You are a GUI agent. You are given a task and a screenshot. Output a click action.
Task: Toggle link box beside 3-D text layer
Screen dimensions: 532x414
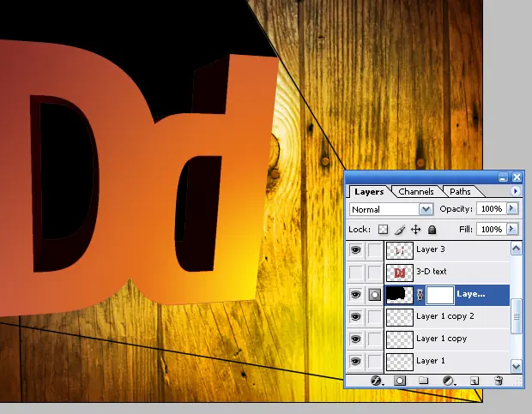point(375,272)
